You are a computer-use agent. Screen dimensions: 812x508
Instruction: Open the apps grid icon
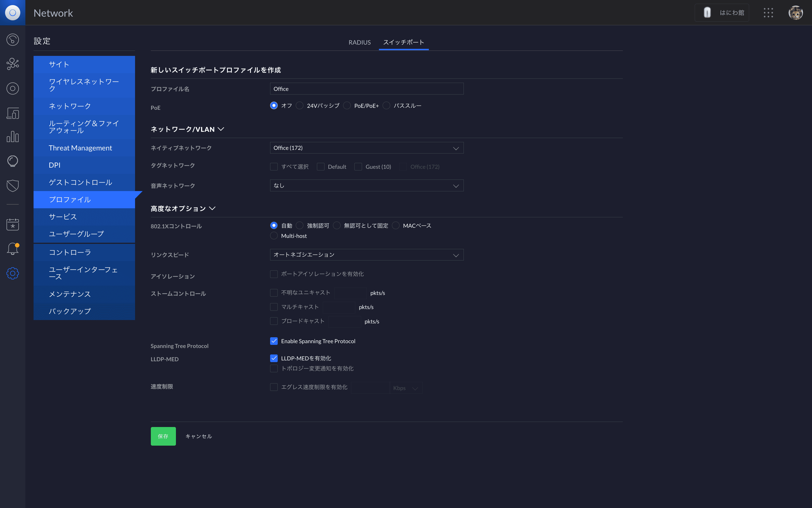[768, 13]
